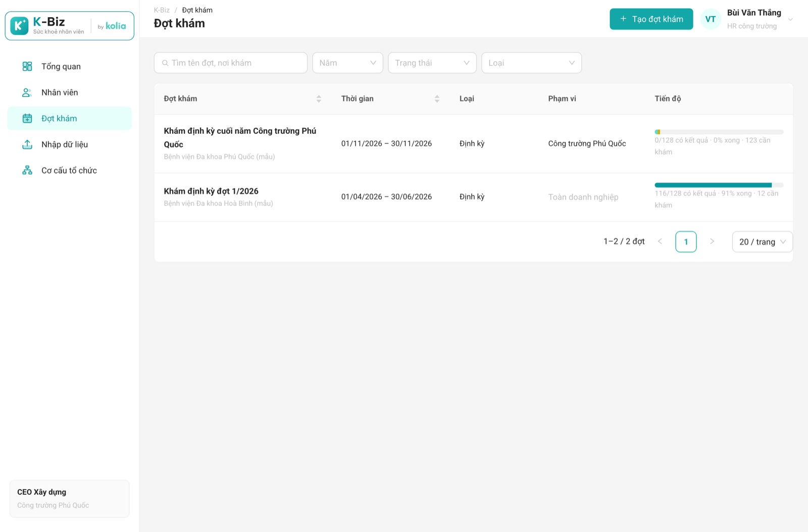Click the Cơ cấu tổ chức hierarchy icon

point(27,170)
